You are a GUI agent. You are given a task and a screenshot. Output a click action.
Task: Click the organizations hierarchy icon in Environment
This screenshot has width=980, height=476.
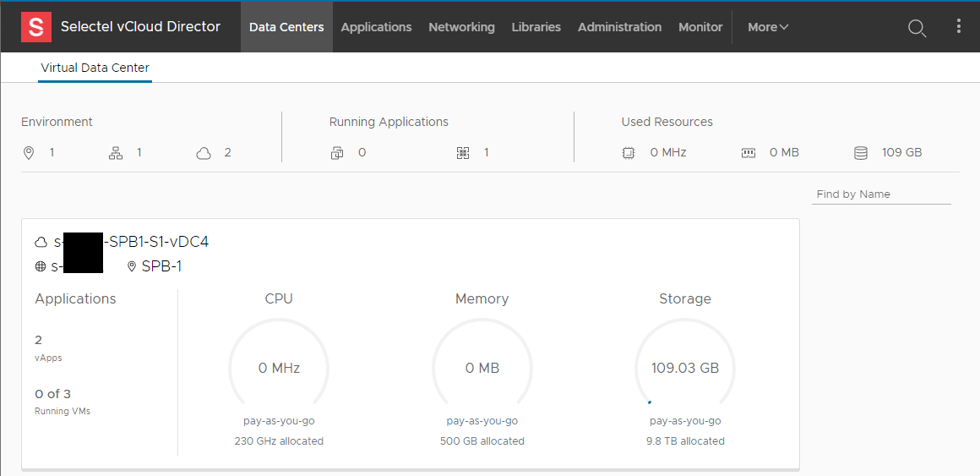[116, 153]
